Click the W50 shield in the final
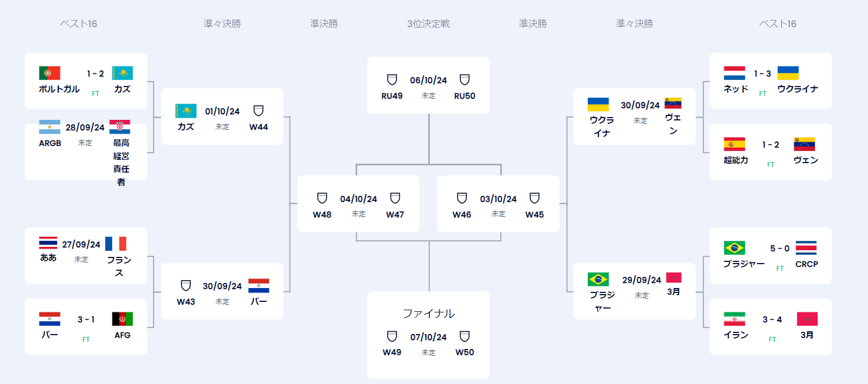 tap(465, 336)
